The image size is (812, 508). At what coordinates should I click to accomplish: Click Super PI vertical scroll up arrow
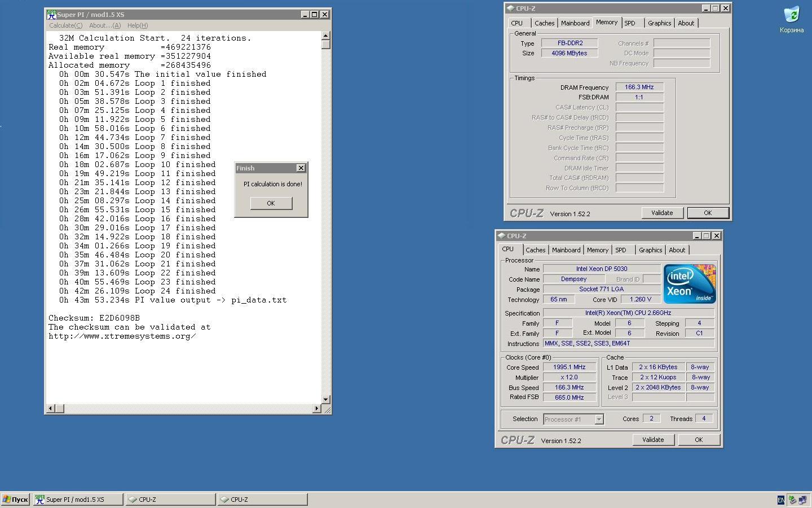(325, 36)
